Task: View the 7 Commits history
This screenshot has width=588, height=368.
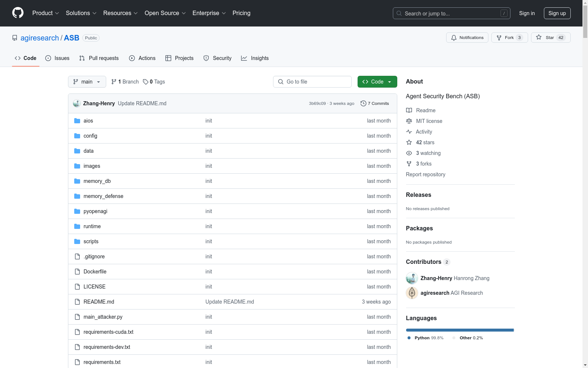Action: click(x=375, y=103)
